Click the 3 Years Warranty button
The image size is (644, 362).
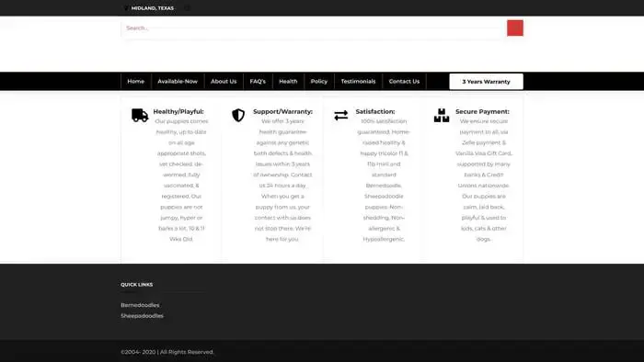pos(486,82)
